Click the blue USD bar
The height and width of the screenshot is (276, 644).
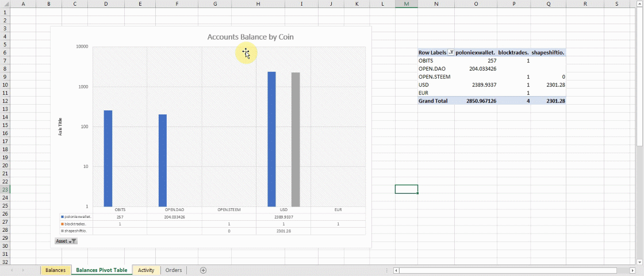pyautogui.click(x=271, y=139)
